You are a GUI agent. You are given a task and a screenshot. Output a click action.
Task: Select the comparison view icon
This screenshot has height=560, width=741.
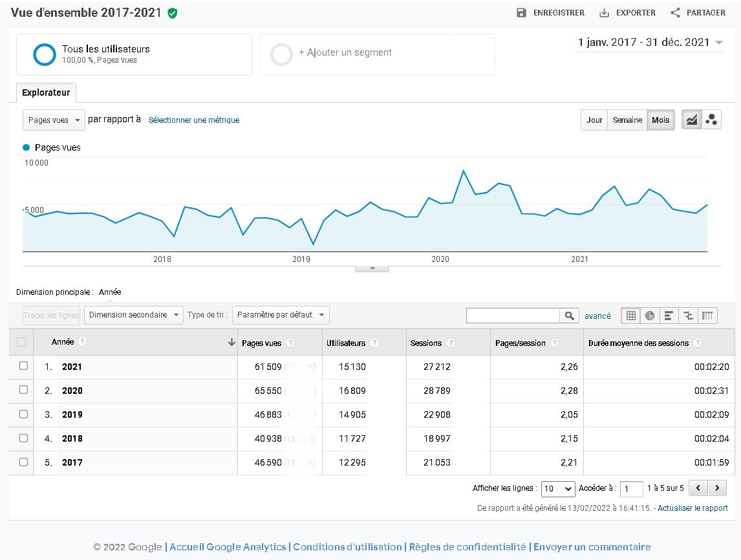(x=688, y=315)
